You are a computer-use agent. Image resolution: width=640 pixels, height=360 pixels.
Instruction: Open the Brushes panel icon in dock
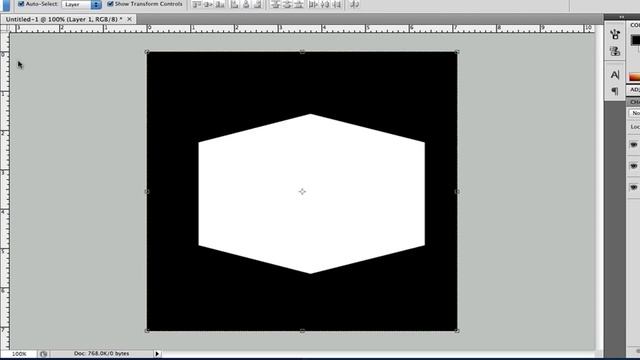(x=615, y=34)
